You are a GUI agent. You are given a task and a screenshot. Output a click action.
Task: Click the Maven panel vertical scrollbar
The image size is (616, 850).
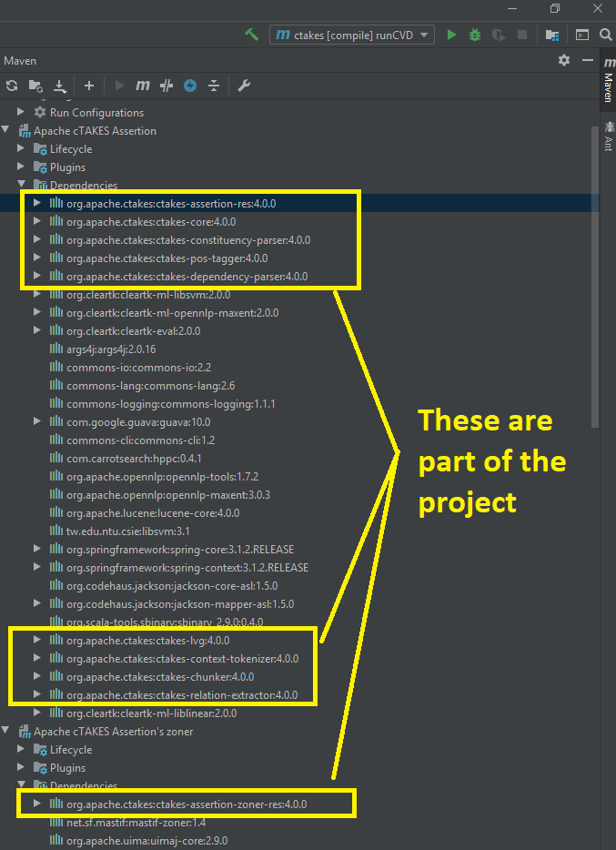pyautogui.click(x=595, y=276)
